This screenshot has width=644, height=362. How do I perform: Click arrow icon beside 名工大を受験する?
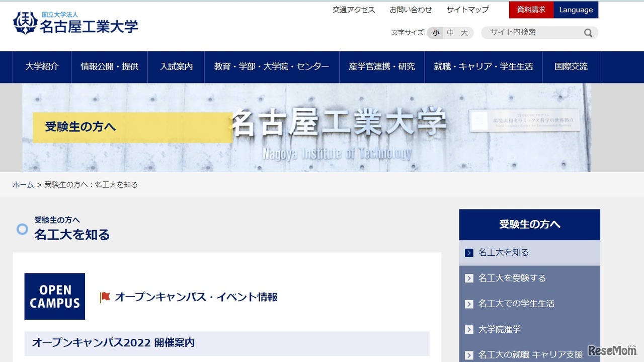point(469,278)
